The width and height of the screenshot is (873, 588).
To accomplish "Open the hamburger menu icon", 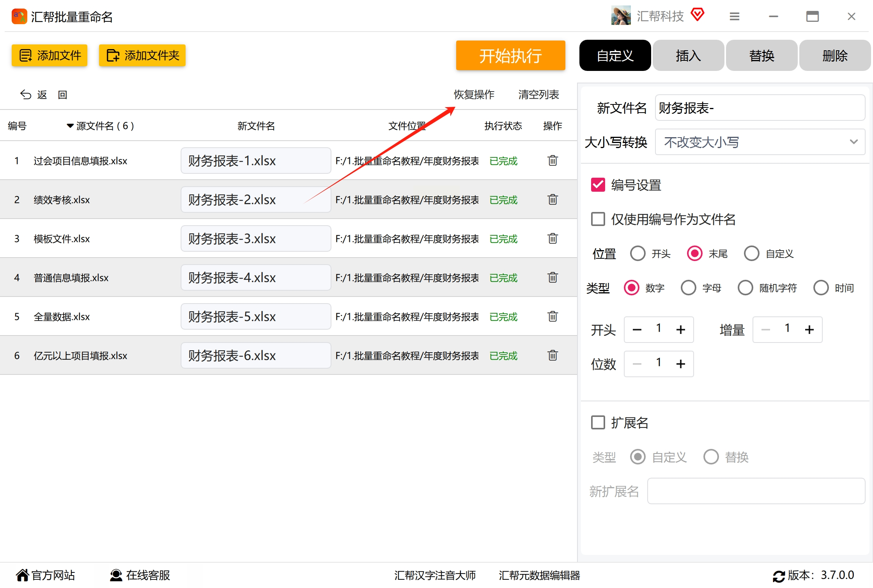I will [734, 16].
